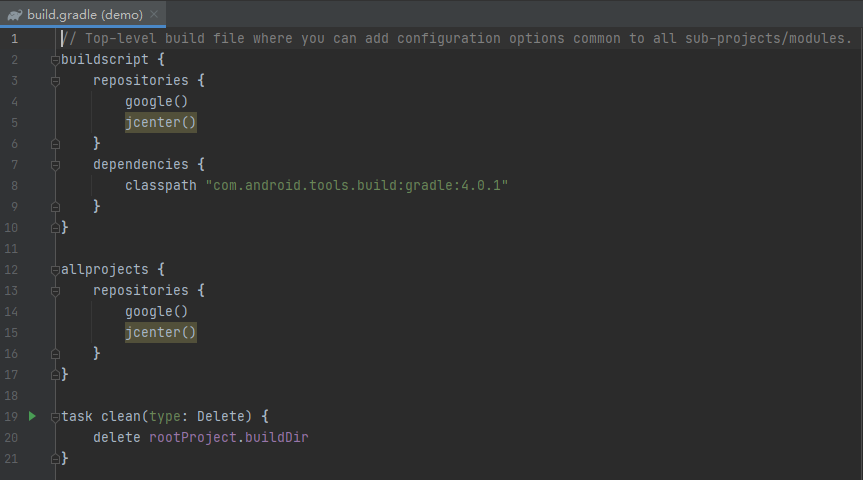Viewport: 863px width, 480px height.
Task: Collapse the task clean block fold marker
Action: point(55,417)
